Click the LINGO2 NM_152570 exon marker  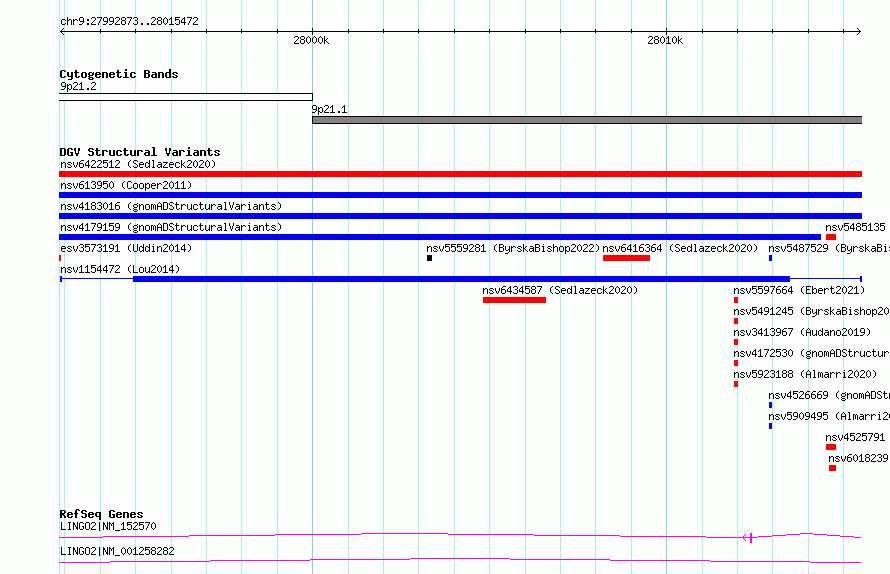point(750,538)
